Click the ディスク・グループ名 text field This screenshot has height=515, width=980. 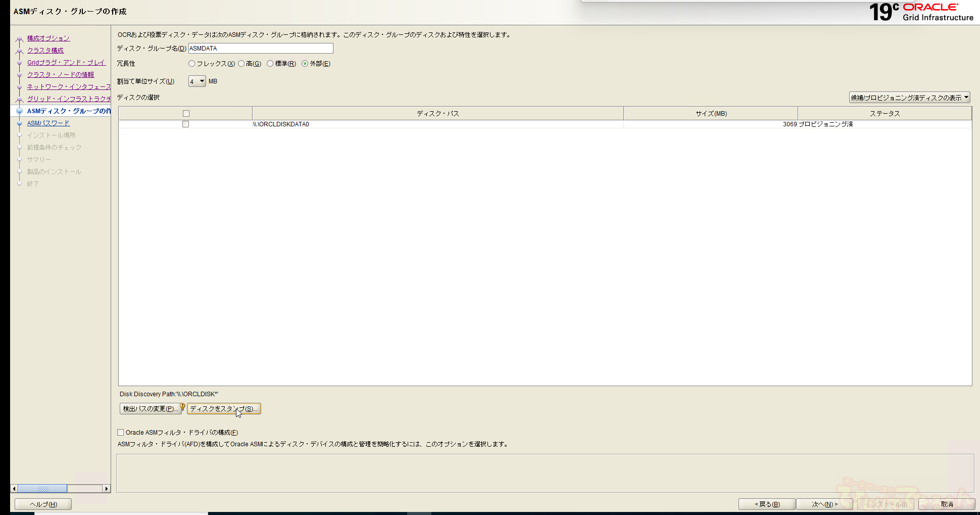pos(261,49)
